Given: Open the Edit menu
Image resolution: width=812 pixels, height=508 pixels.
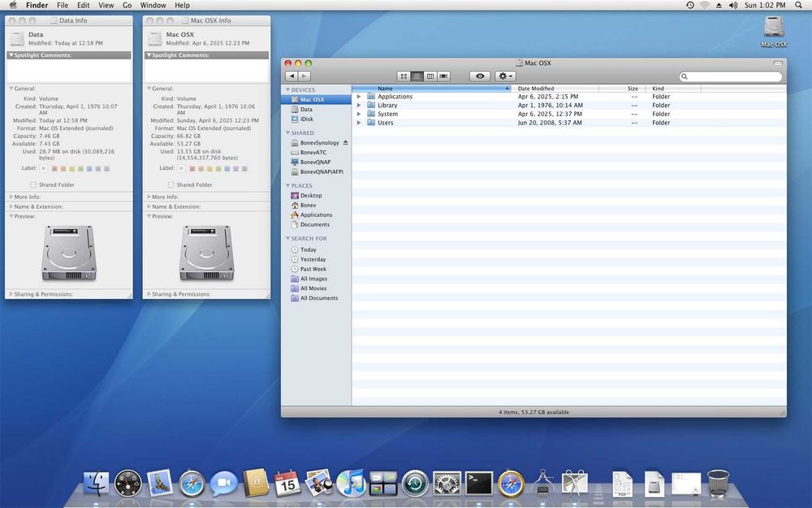Looking at the screenshot, I should click(x=84, y=5).
